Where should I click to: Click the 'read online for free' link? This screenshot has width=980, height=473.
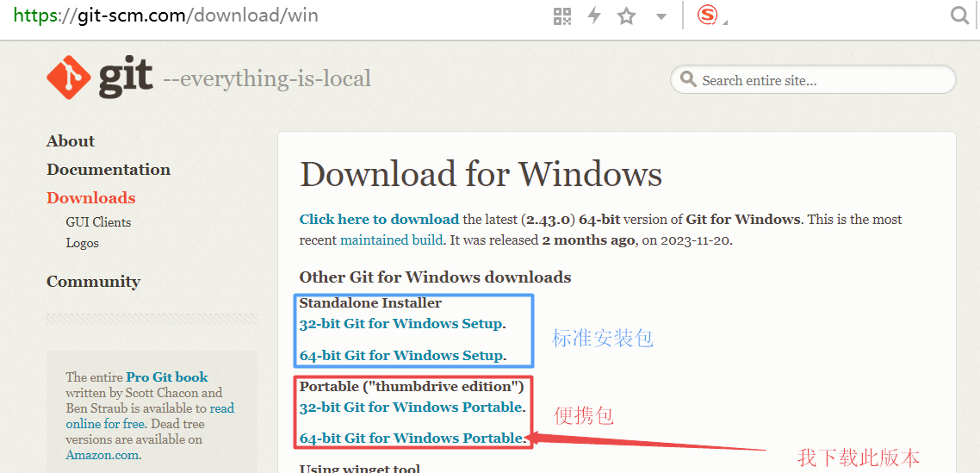coord(150,416)
